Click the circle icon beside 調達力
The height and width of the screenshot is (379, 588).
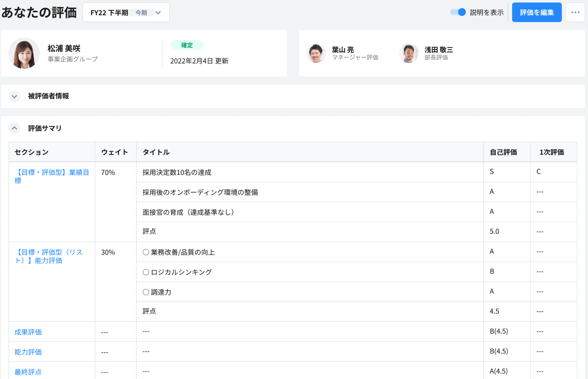click(x=146, y=292)
